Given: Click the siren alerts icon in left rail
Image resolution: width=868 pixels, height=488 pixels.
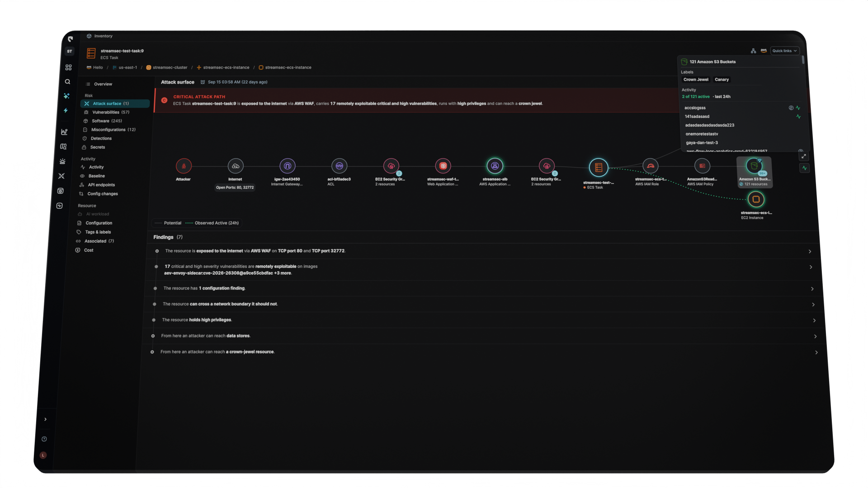Looking at the screenshot, I should pos(62,161).
